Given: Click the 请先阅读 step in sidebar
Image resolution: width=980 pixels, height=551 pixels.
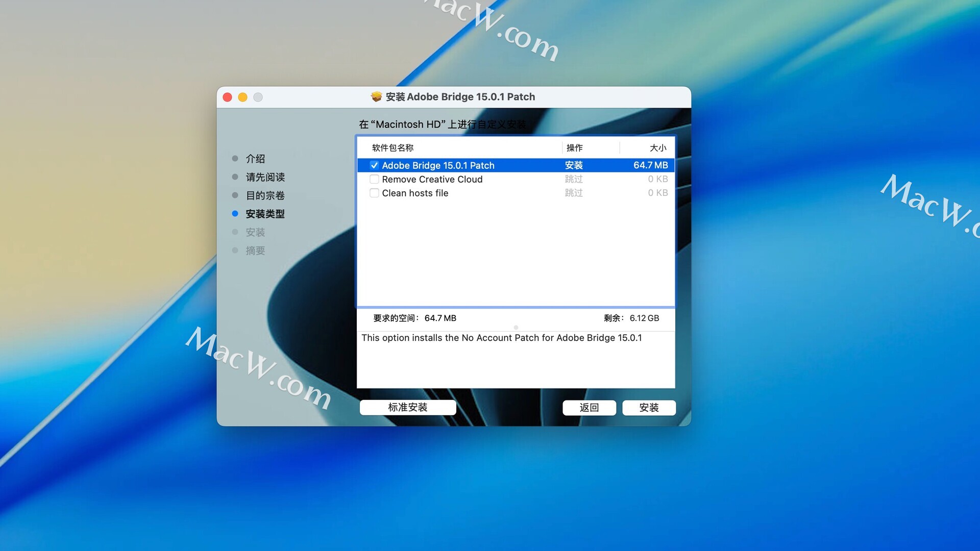Looking at the screenshot, I should coord(265,177).
